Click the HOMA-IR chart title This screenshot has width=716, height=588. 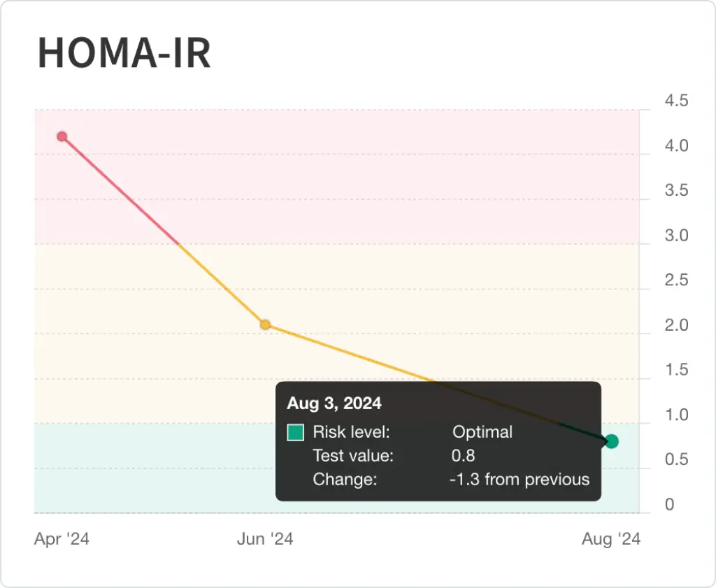[x=124, y=53]
